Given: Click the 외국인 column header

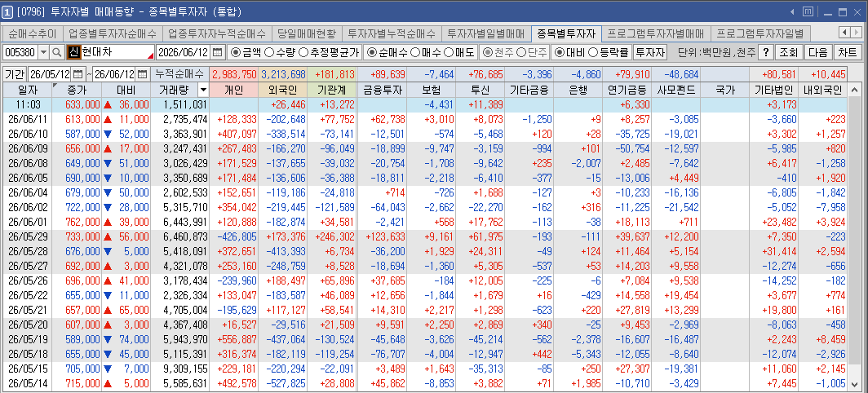Looking at the screenshot, I should [x=283, y=90].
